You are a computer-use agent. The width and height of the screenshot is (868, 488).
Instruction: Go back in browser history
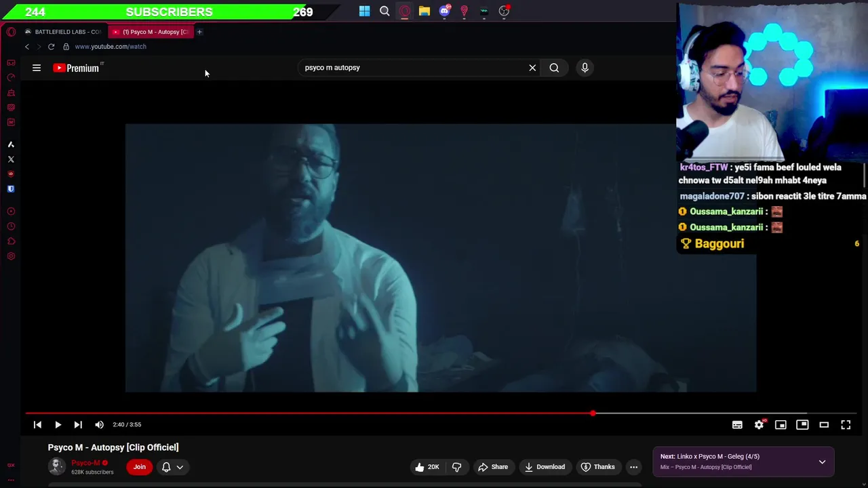tap(27, 47)
